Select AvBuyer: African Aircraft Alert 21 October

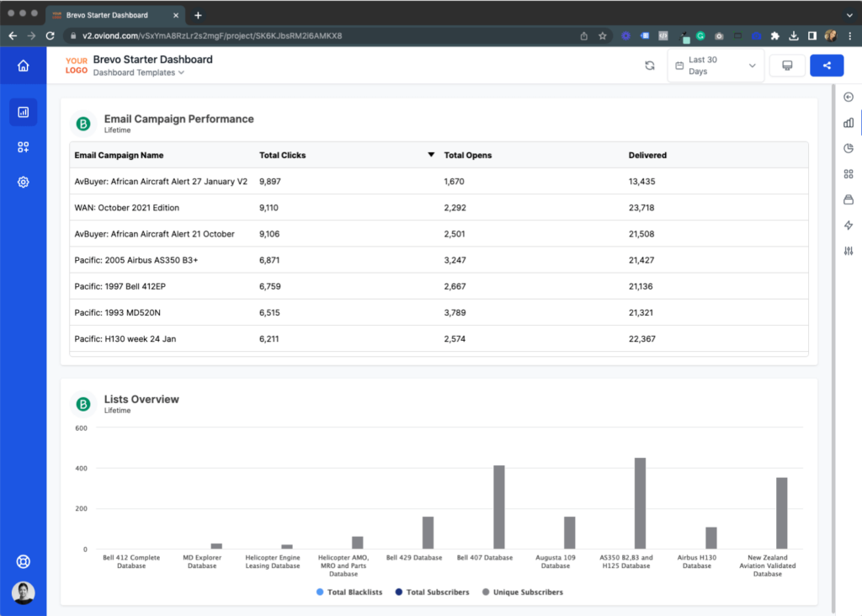[439, 234]
